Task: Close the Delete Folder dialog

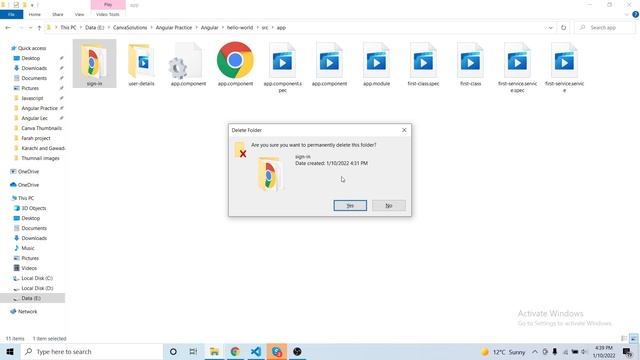Action: (x=404, y=130)
